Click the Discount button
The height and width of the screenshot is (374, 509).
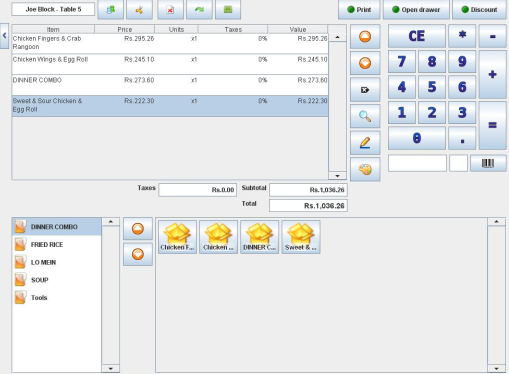click(479, 10)
